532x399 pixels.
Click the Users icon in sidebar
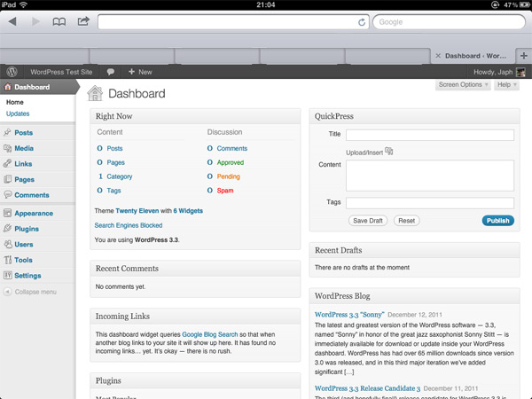(x=7, y=245)
